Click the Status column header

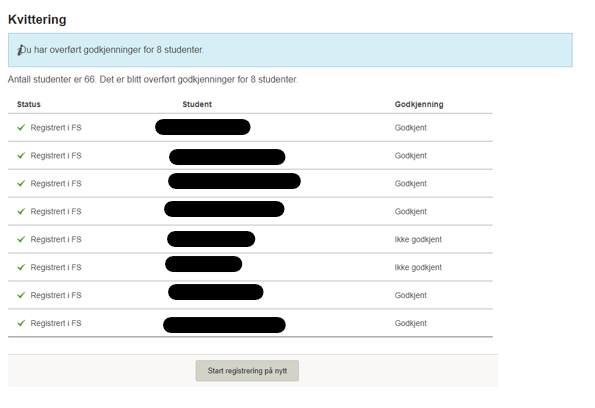click(x=29, y=104)
